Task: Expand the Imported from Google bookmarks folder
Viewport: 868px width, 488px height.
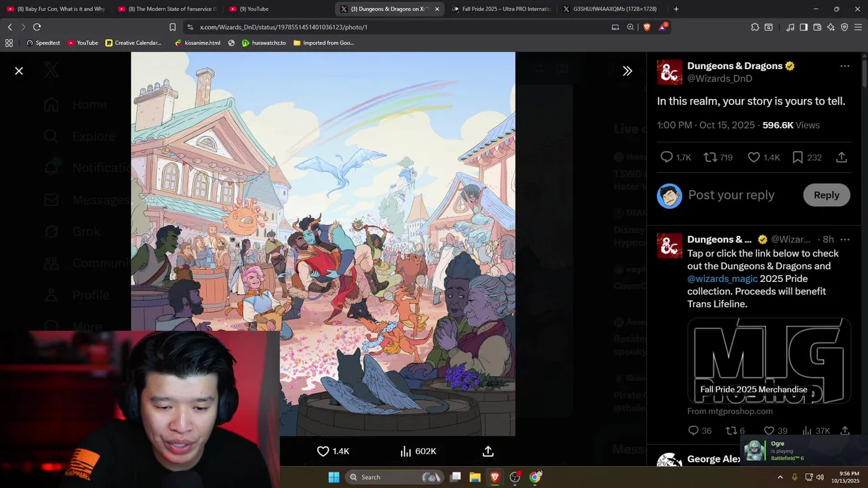Action: 324,43
